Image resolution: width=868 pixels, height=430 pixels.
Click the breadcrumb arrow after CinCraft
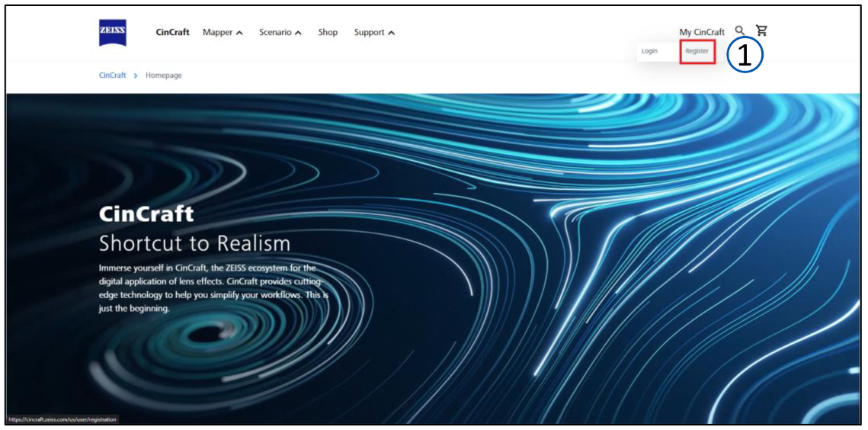136,75
